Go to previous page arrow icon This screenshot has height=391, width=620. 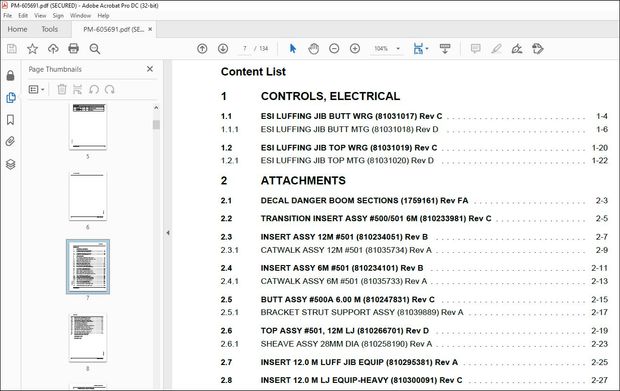202,49
